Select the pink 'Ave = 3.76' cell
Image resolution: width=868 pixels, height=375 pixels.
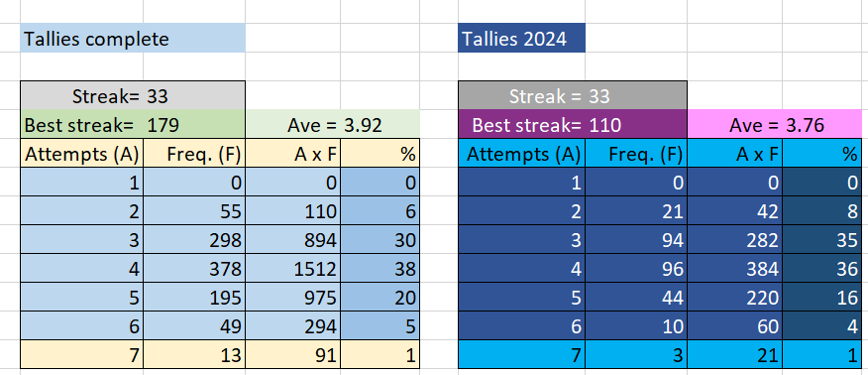pos(777,125)
